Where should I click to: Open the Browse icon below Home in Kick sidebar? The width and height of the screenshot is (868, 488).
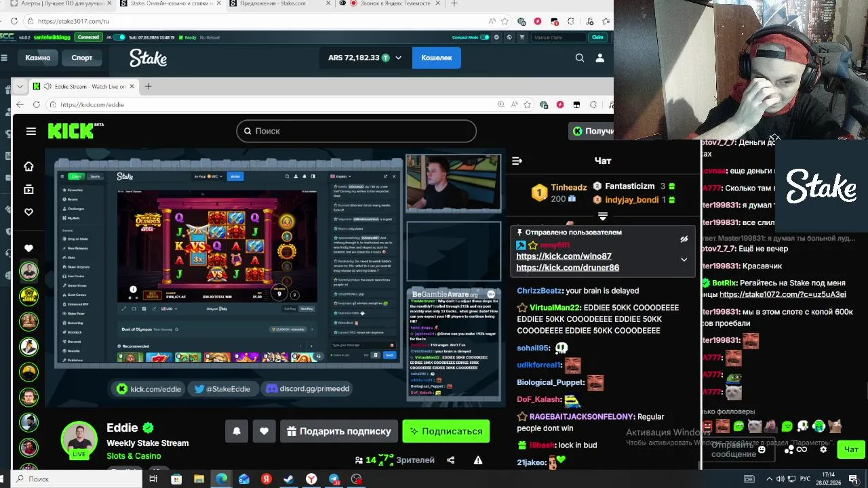click(28, 190)
